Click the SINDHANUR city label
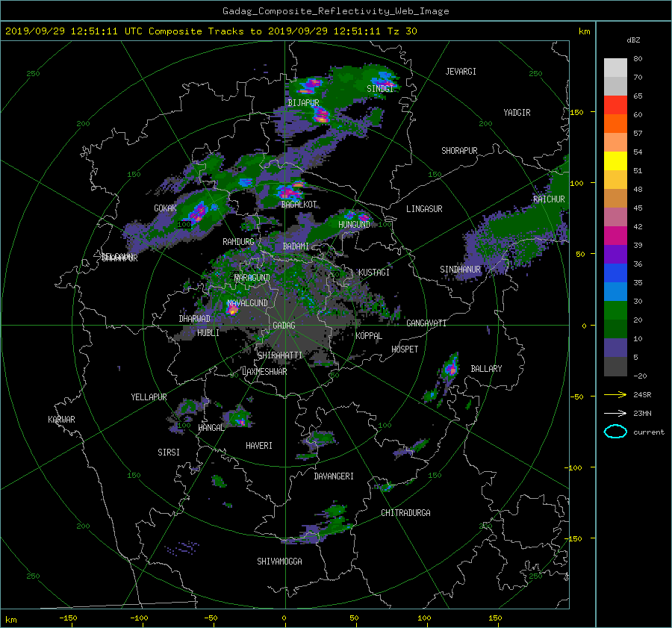The height and width of the screenshot is (628, 672). pos(460,270)
